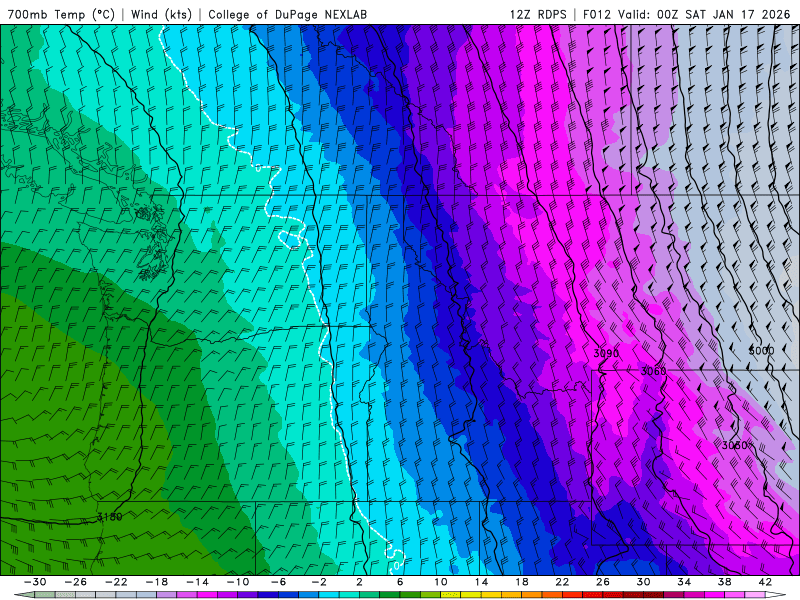Click the bright red color bar segment below 22
Viewport: 800px width, 600px height.
coord(572,595)
